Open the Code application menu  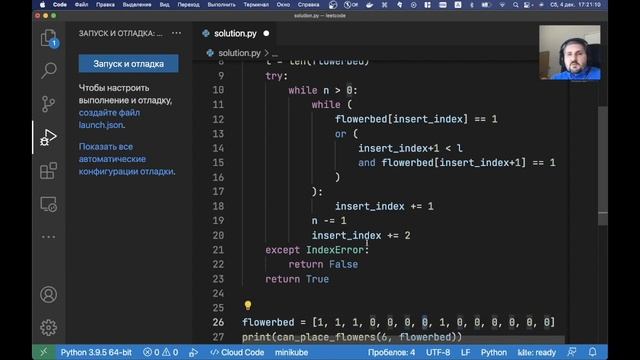coord(60,5)
